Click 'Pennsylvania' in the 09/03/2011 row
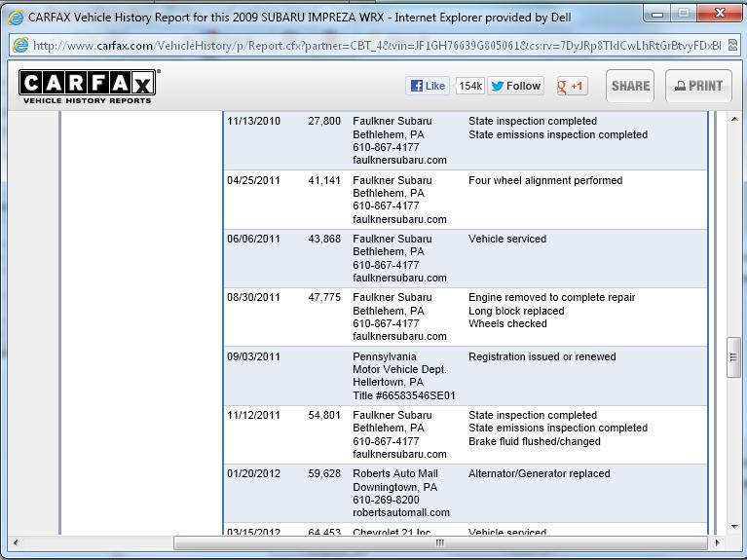747x560 pixels. click(x=385, y=356)
